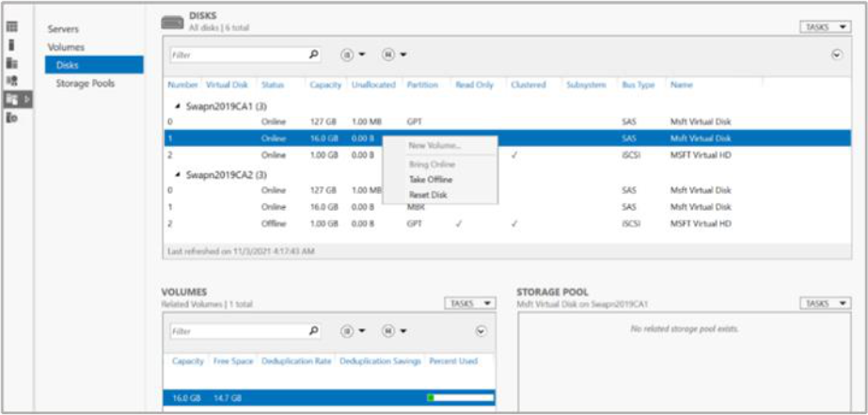This screenshot has width=868, height=415.
Task: Click the Percent Used bar for volume
Action: 460,398
